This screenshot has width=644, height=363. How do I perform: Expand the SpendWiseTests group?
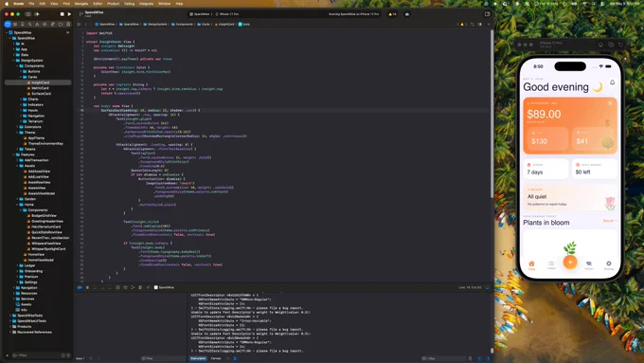(x=9, y=316)
